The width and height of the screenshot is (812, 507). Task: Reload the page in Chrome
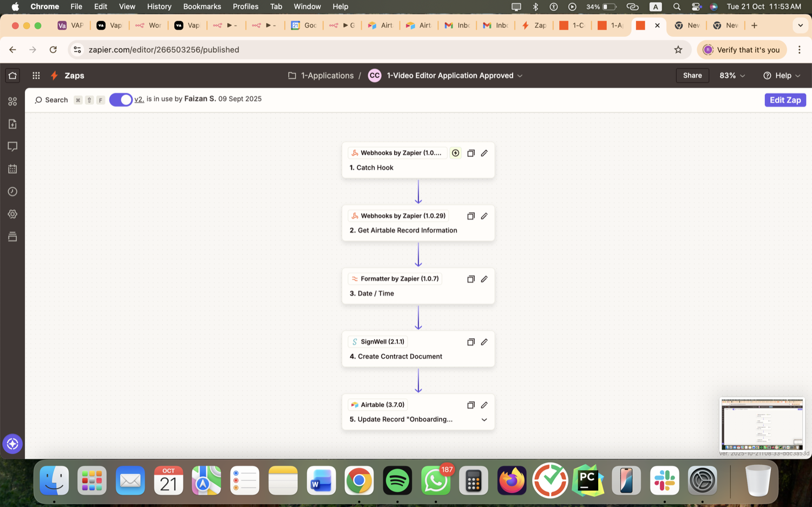(53, 50)
